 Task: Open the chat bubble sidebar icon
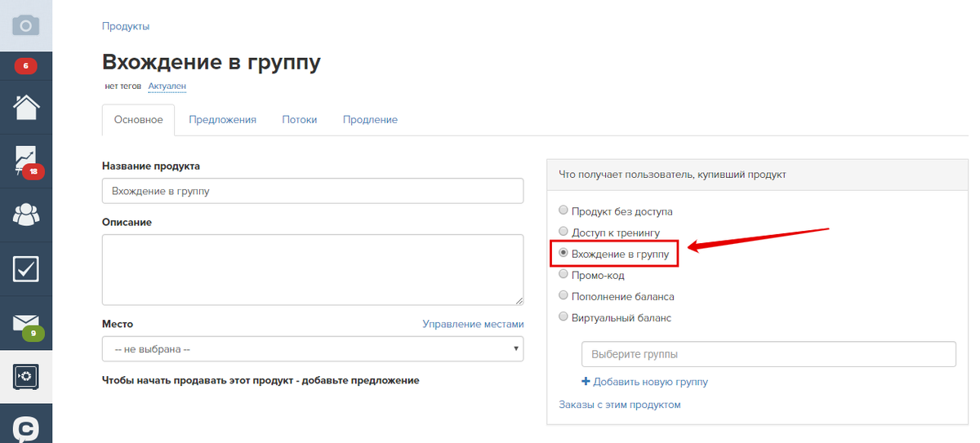pos(26,427)
